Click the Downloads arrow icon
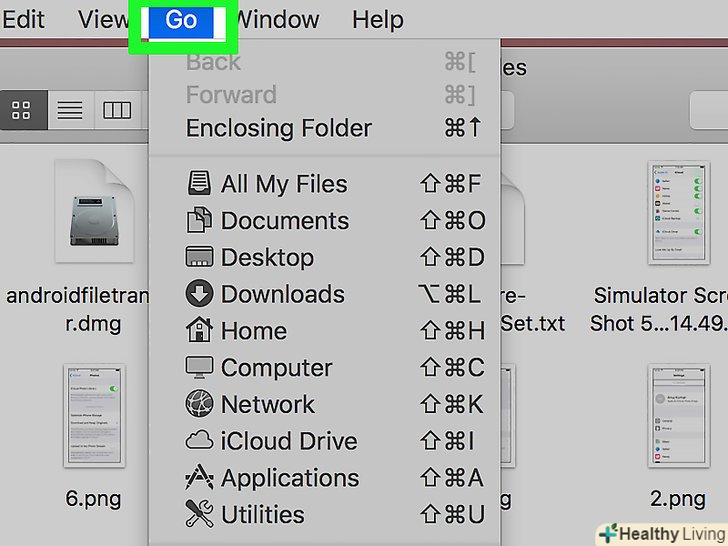Screen dimensions: 728x546 [199, 294]
